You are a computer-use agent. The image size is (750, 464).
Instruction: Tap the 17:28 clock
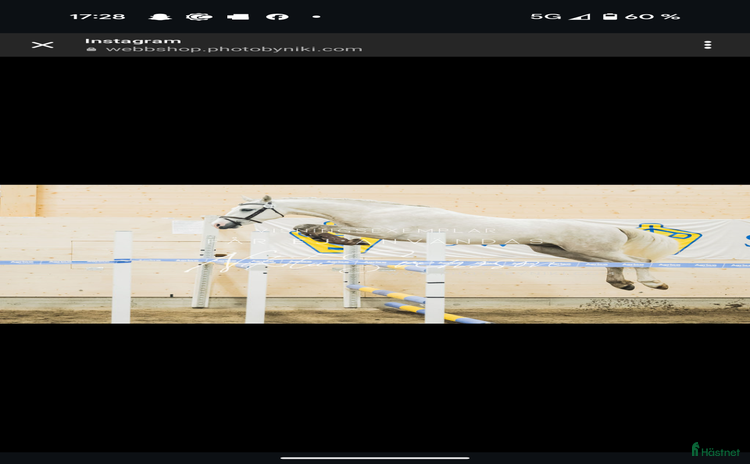click(98, 17)
